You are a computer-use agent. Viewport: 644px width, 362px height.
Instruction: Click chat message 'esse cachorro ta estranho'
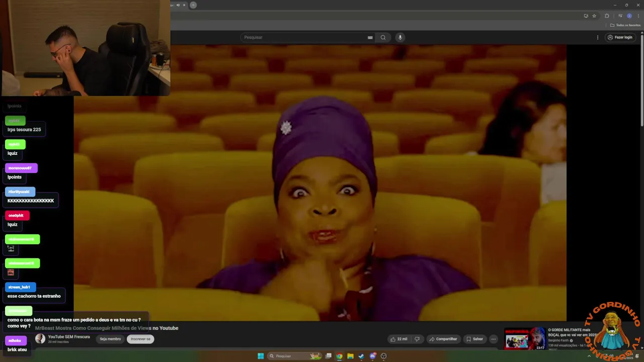tap(34, 296)
